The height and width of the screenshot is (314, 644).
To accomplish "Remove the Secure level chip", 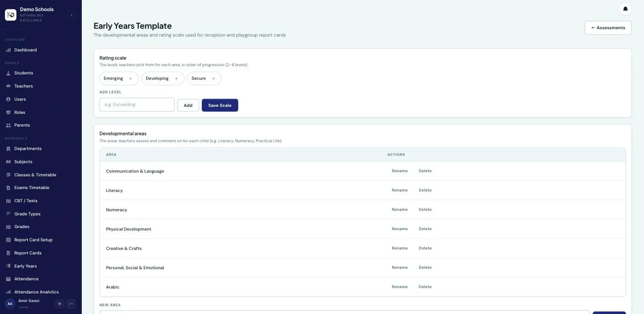I will tap(213, 79).
